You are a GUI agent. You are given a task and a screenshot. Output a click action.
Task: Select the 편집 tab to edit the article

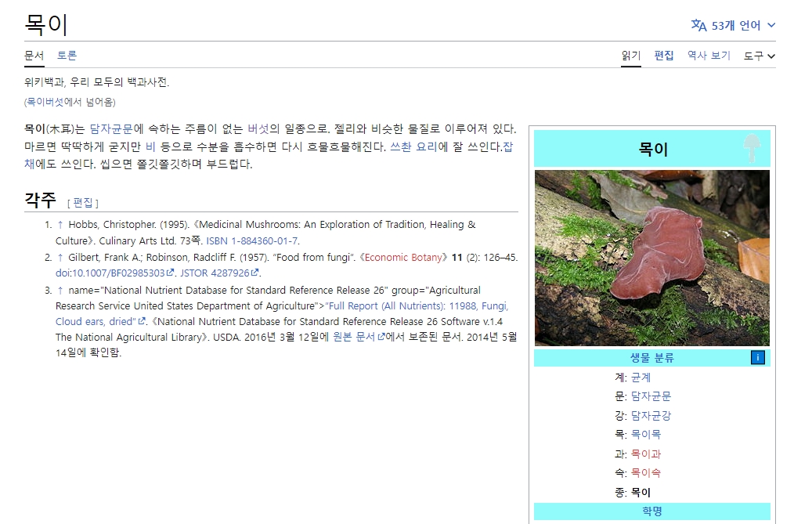coord(664,56)
